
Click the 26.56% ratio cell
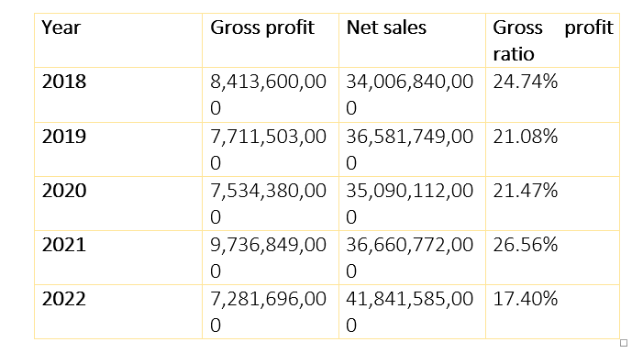click(x=553, y=258)
